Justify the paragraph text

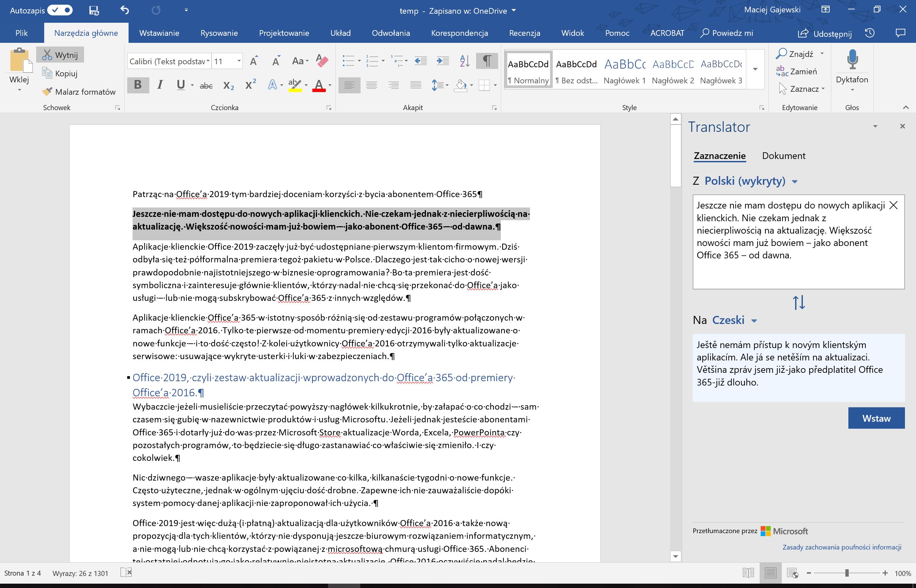pyautogui.click(x=416, y=85)
